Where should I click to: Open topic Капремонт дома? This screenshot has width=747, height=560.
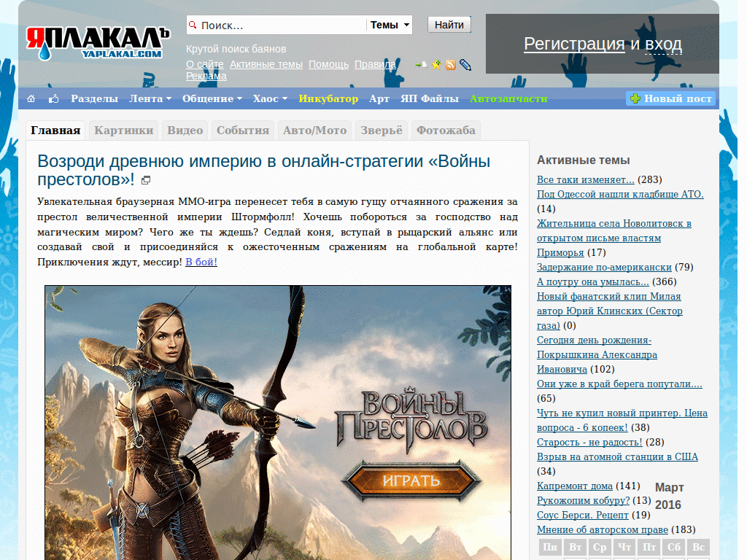[575, 486]
